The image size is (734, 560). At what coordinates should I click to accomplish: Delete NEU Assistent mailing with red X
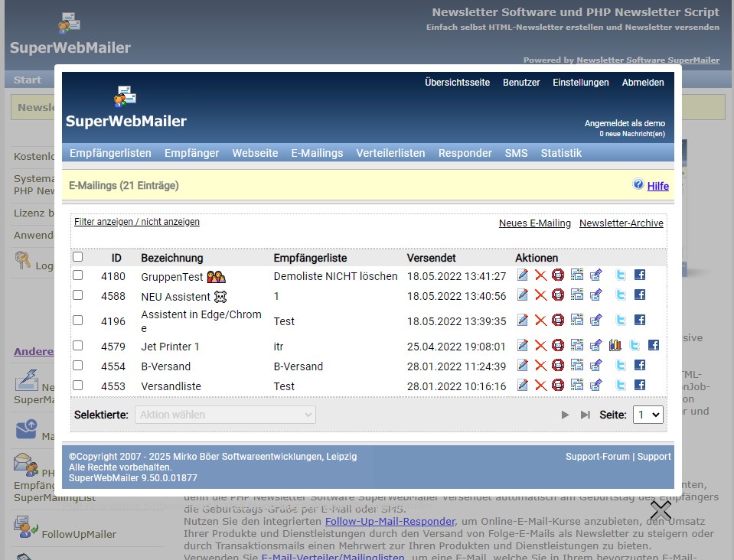(540, 295)
